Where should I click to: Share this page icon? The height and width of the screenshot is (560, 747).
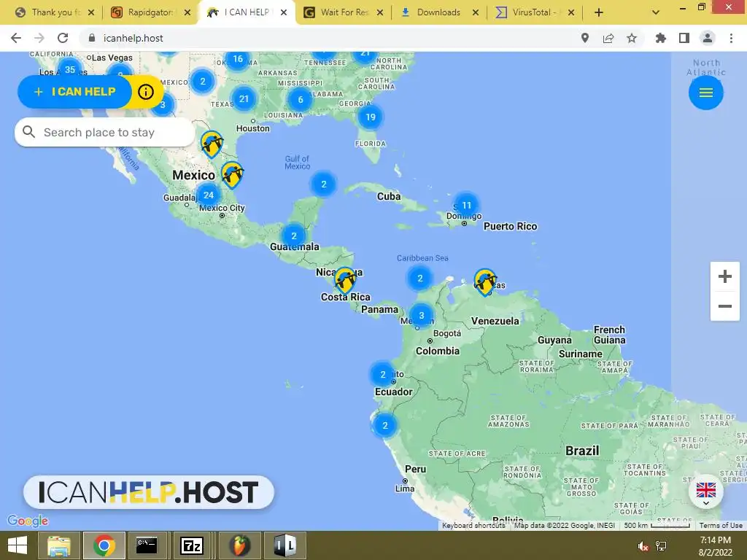pyautogui.click(x=608, y=38)
